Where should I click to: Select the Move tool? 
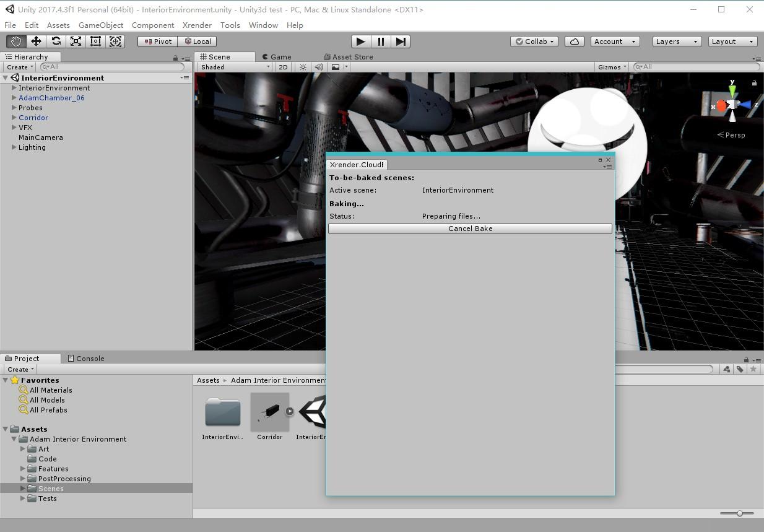pyautogui.click(x=35, y=41)
